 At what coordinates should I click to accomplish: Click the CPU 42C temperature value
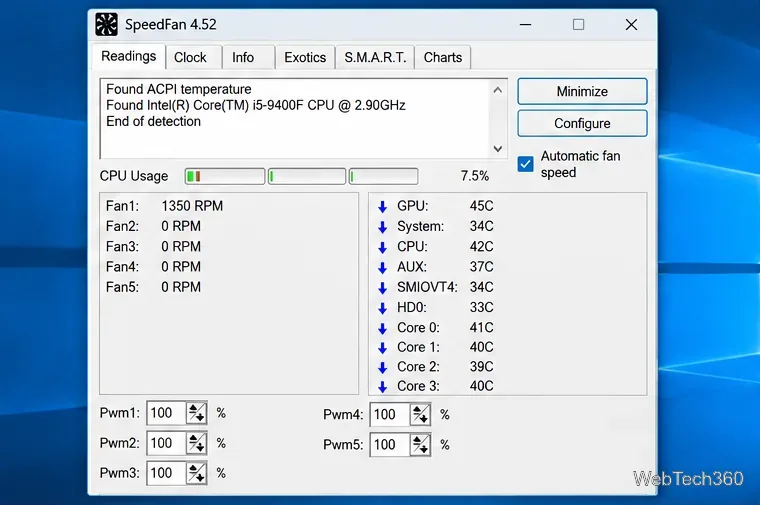(481, 247)
